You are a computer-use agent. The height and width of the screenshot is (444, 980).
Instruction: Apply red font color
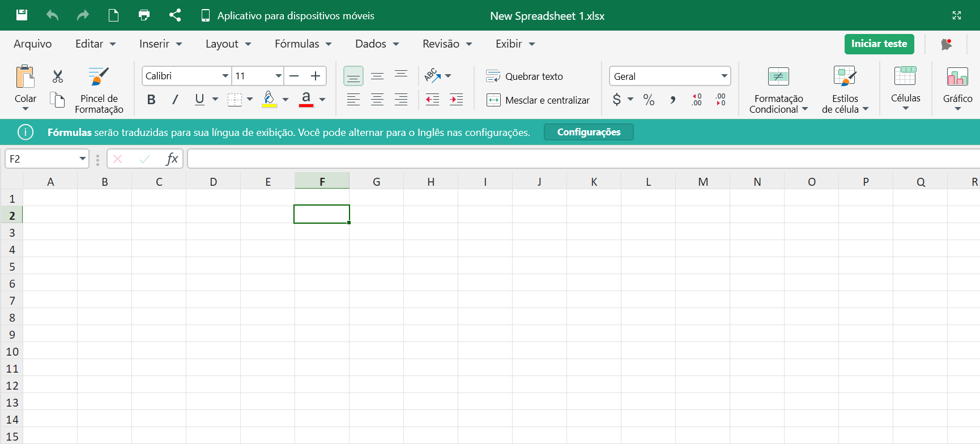tap(306, 100)
